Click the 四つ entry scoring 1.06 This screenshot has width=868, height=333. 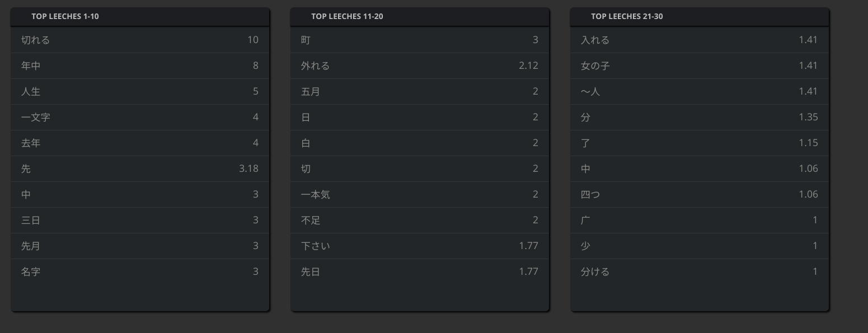tap(700, 195)
